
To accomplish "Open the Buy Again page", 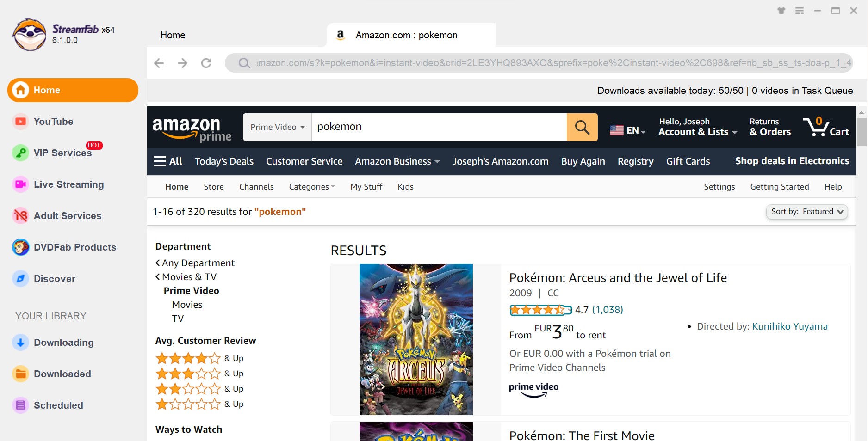I will point(583,161).
